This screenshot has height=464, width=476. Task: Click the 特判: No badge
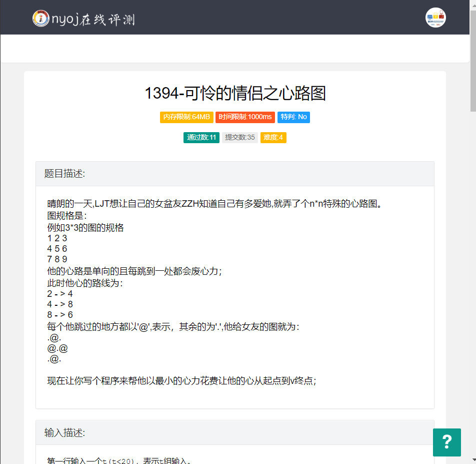293,117
